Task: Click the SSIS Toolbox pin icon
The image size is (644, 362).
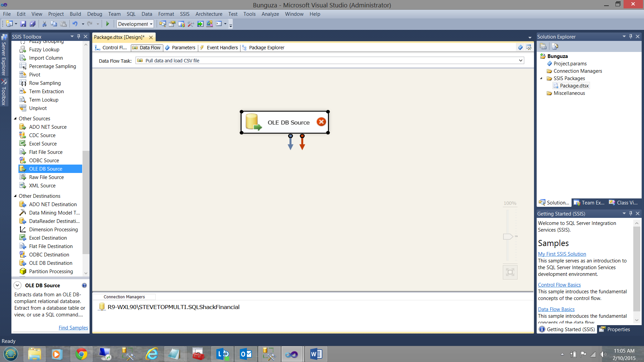Action: [x=79, y=37]
